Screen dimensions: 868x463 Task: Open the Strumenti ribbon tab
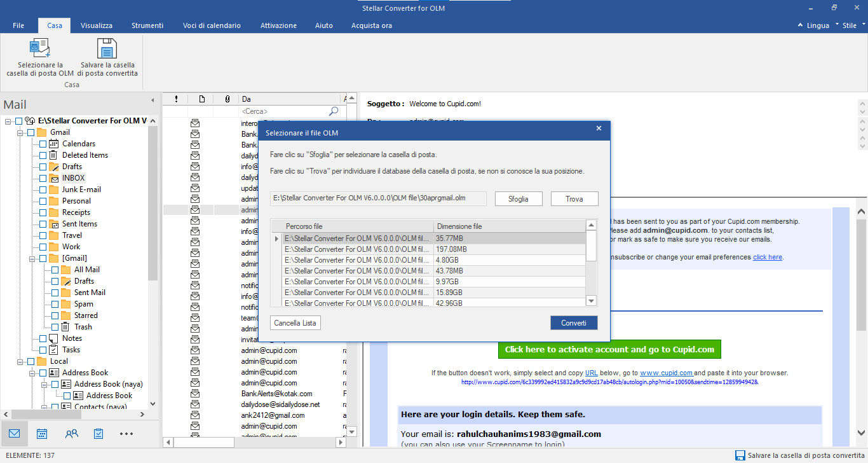(x=147, y=25)
